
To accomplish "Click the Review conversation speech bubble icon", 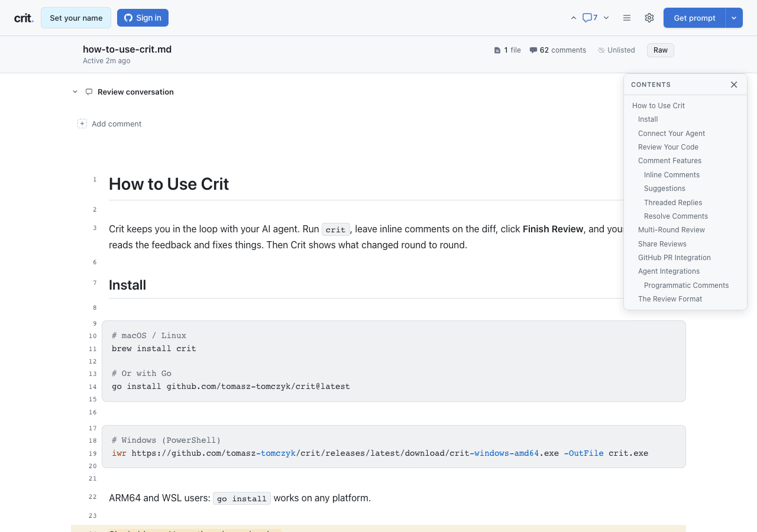I will (x=89, y=92).
